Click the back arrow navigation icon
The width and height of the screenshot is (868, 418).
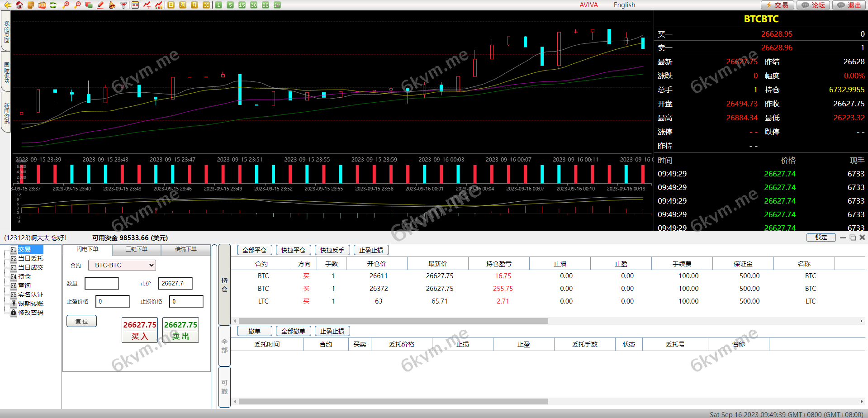pos(8,5)
